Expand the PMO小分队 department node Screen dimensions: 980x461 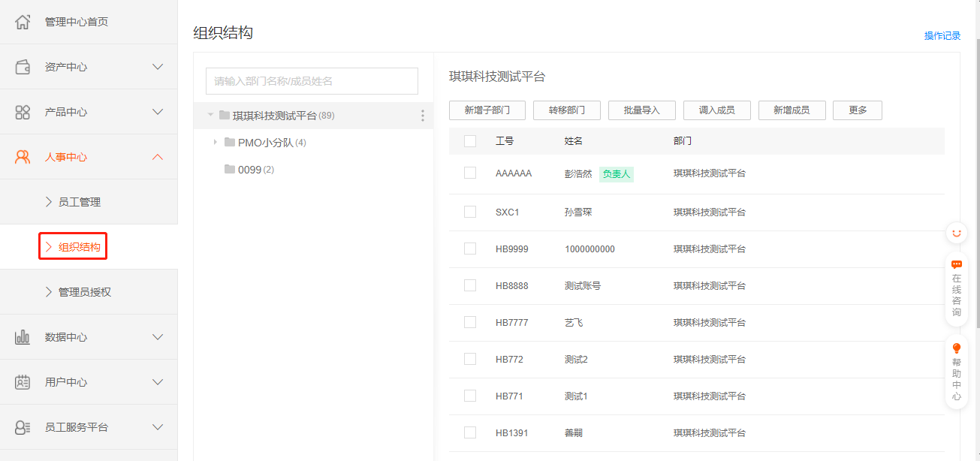pos(215,143)
